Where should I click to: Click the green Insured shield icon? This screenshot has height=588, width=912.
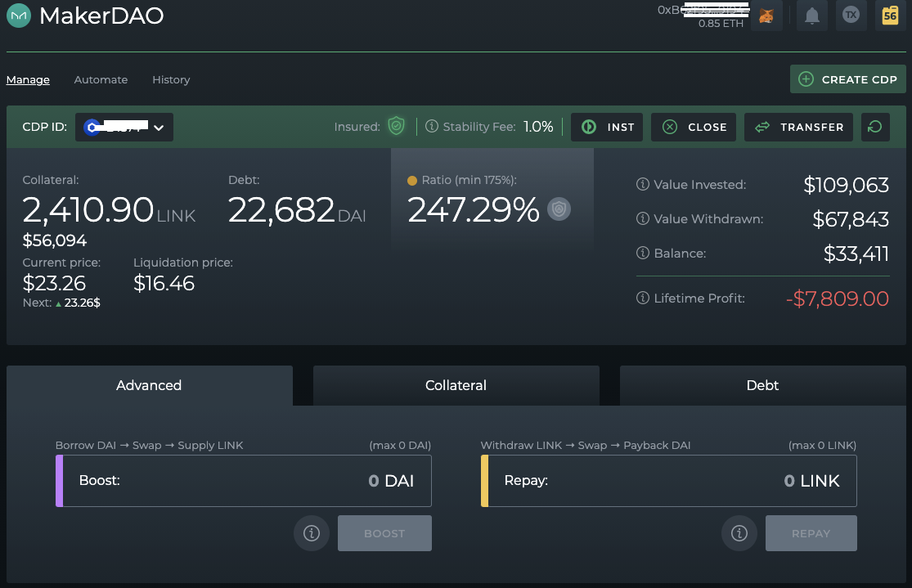click(396, 126)
